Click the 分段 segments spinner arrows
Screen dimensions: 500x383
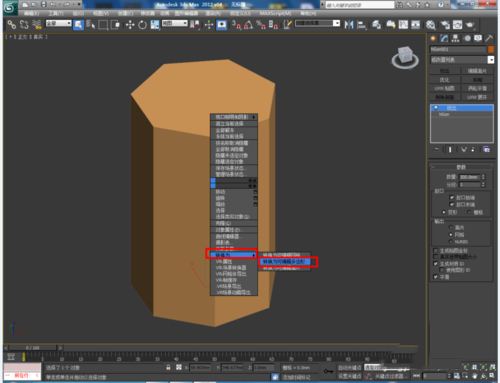[x=483, y=184]
